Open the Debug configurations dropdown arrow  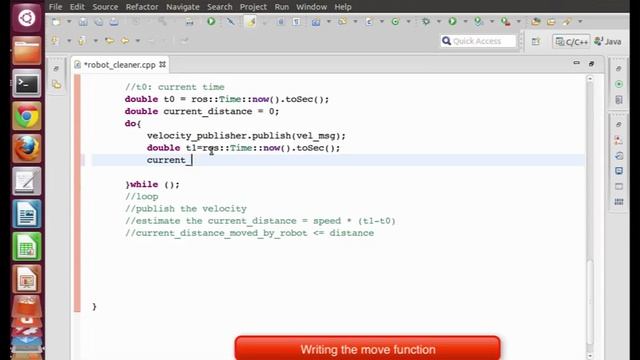[439, 22]
